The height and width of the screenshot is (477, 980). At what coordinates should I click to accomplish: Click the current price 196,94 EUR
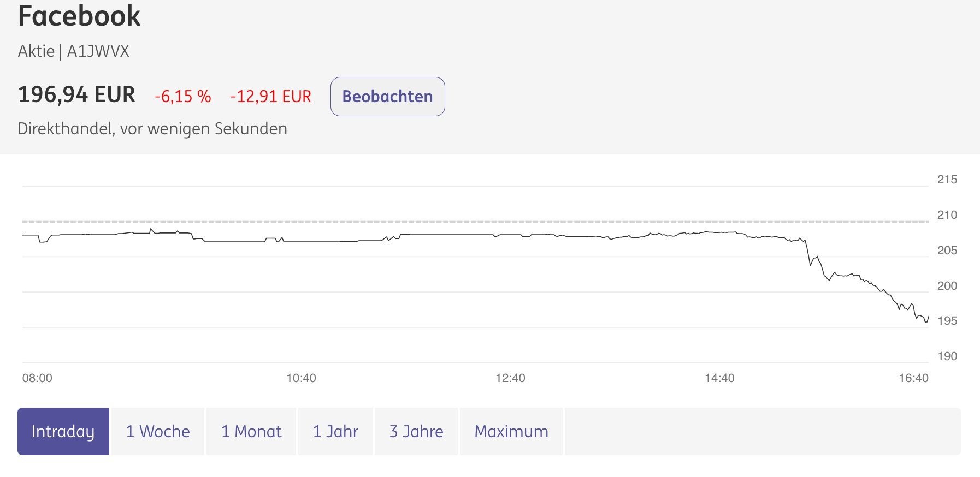point(76,94)
